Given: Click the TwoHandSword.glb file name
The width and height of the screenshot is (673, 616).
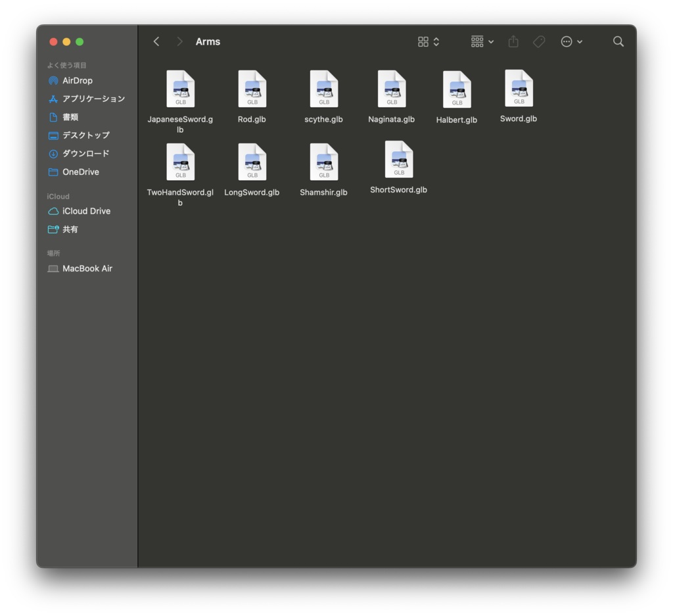Looking at the screenshot, I should pyautogui.click(x=180, y=197).
